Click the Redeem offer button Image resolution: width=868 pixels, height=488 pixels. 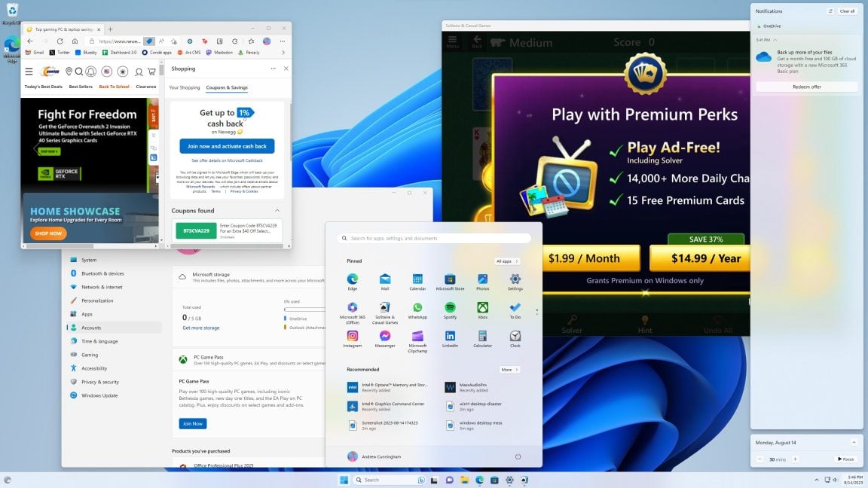coord(806,87)
